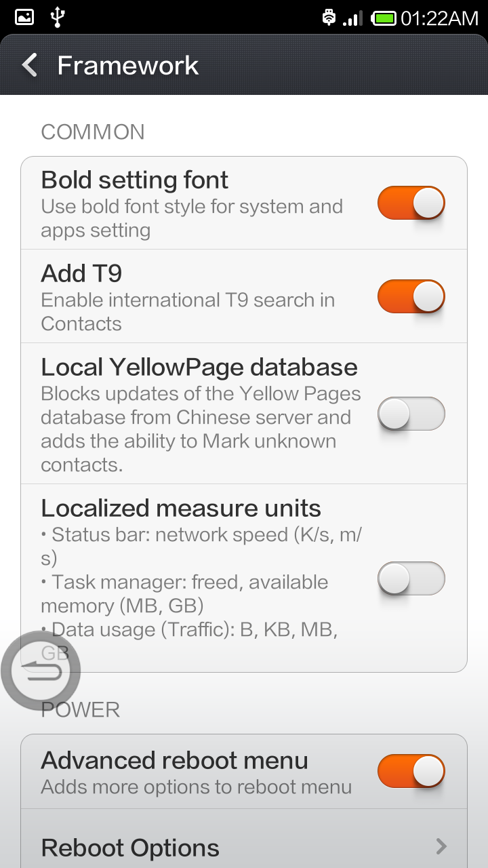Tap the Wi-Fi status icon
Image resolution: width=488 pixels, height=868 pixels.
click(x=329, y=18)
